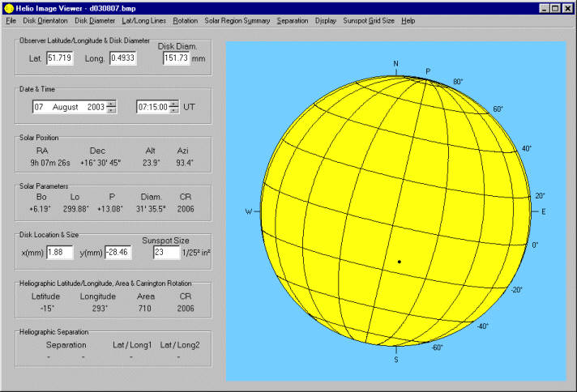Click the y(mm) disk location field
Screen dimensions: 577x392
click(122, 253)
